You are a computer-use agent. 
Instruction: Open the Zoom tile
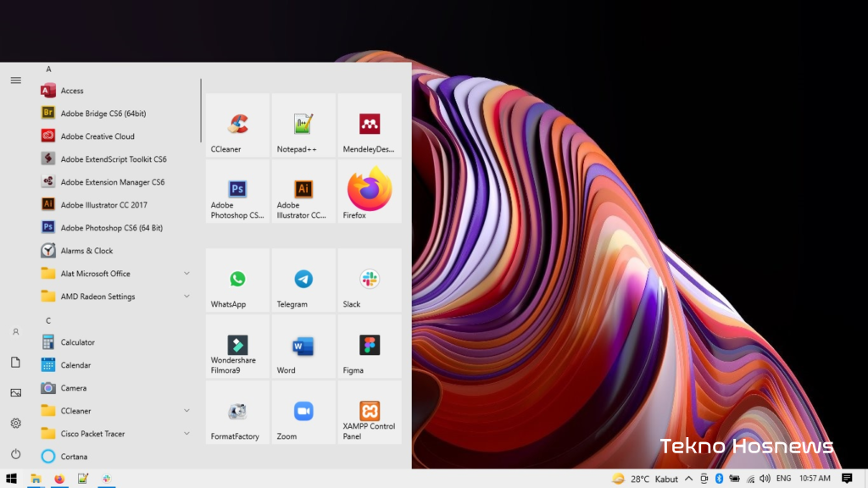click(303, 413)
